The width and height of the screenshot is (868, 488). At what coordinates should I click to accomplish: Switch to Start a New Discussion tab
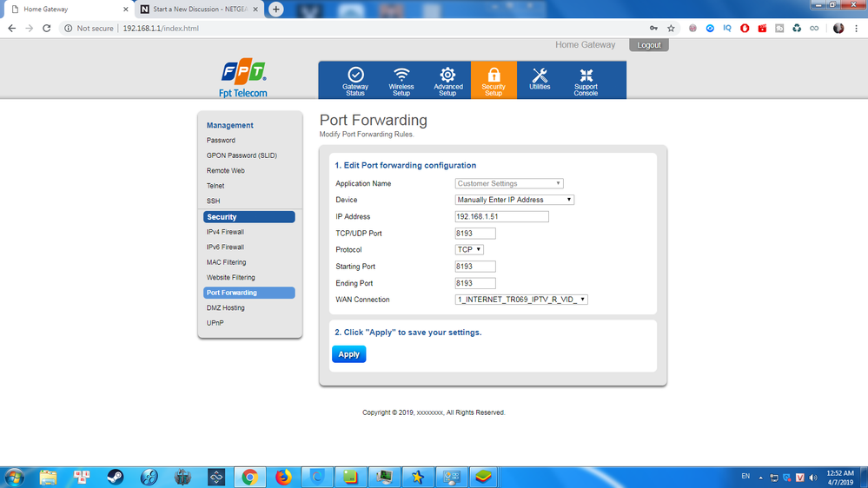point(199,10)
